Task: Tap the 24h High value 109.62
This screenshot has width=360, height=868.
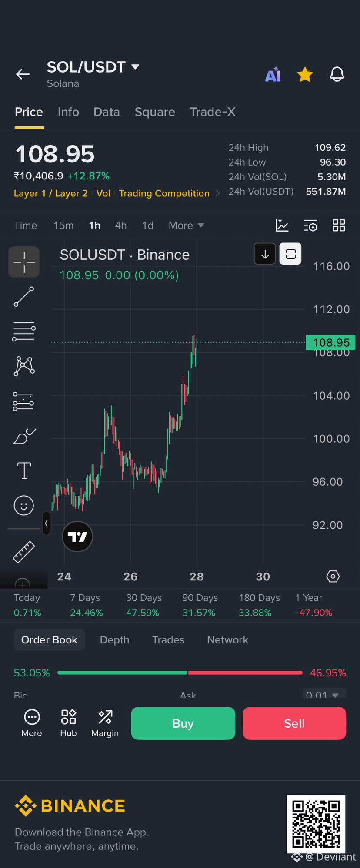Action: click(330, 148)
